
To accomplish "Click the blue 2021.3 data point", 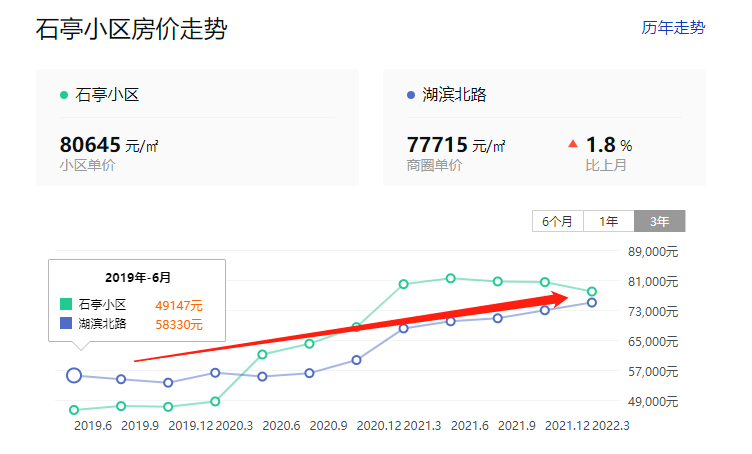I will coord(403,328).
